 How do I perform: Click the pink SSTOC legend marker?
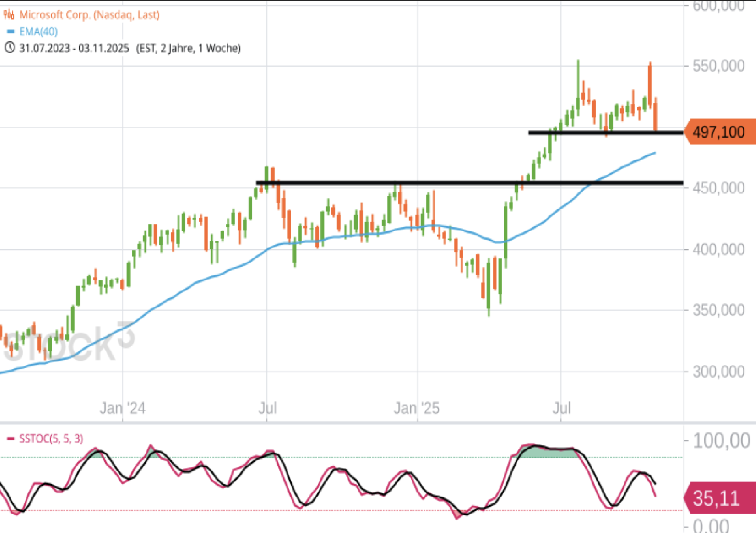coord(11,439)
